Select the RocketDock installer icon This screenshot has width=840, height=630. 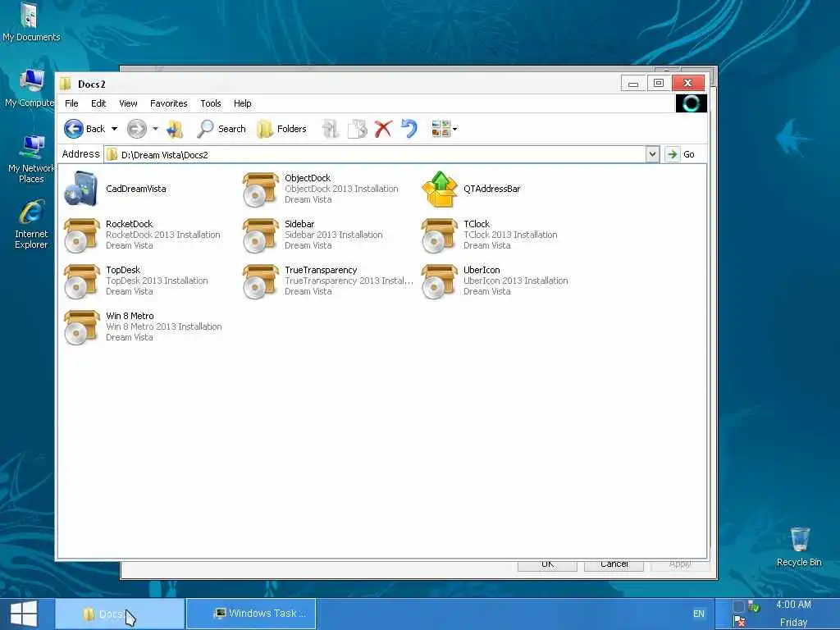tap(81, 235)
